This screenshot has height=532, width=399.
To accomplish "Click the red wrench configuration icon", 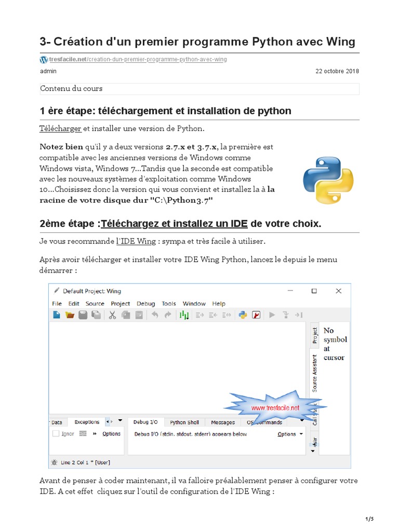I will (256, 315).
